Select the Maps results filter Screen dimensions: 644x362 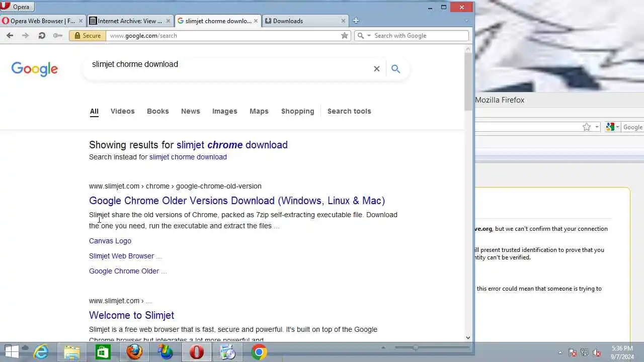pyautogui.click(x=259, y=111)
